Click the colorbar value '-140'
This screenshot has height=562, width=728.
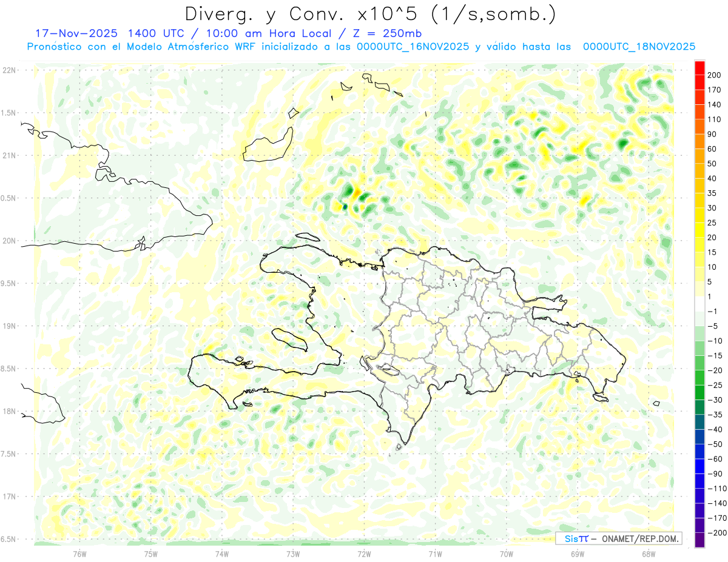717,503
